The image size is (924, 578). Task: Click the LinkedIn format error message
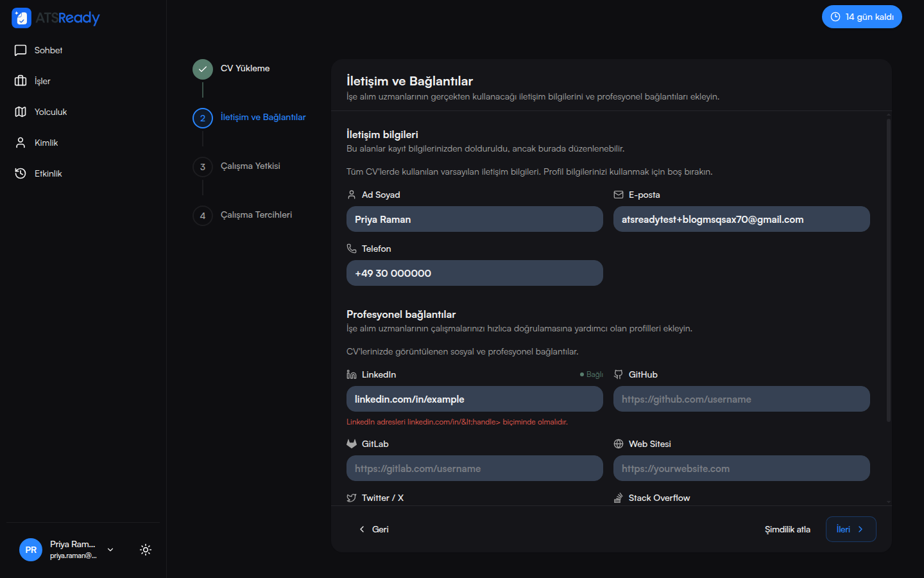[457, 422]
